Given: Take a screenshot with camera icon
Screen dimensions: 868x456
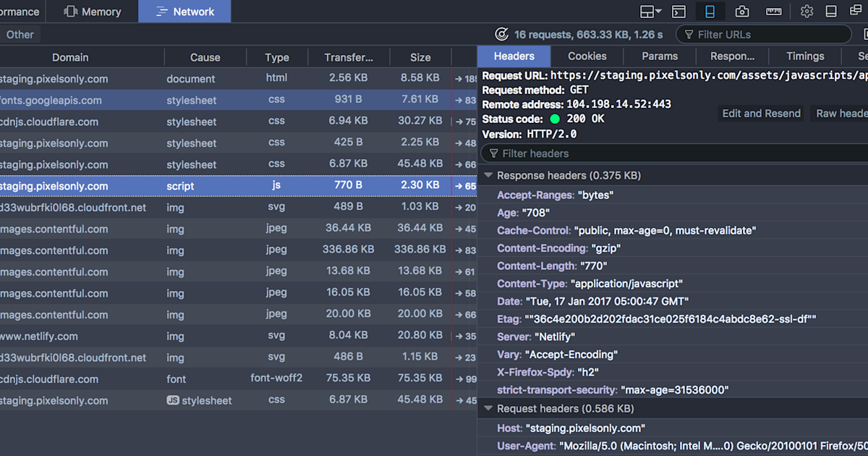Looking at the screenshot, I should click(741, 12).
